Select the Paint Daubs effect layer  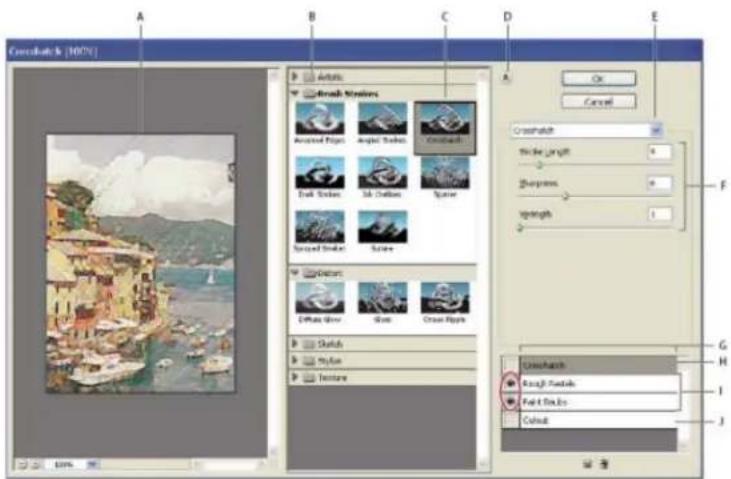coord(599,401)
